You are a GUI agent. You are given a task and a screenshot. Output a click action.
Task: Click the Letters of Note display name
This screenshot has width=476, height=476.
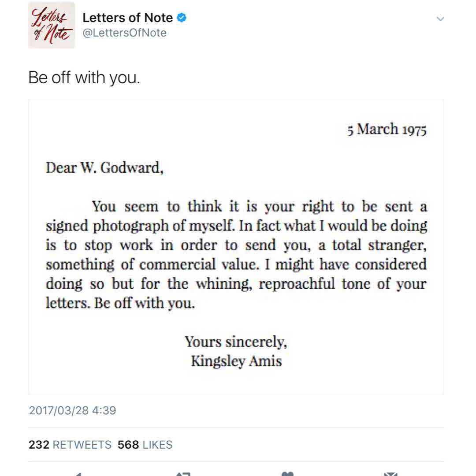pyautogui.click(x=127, y=18)
